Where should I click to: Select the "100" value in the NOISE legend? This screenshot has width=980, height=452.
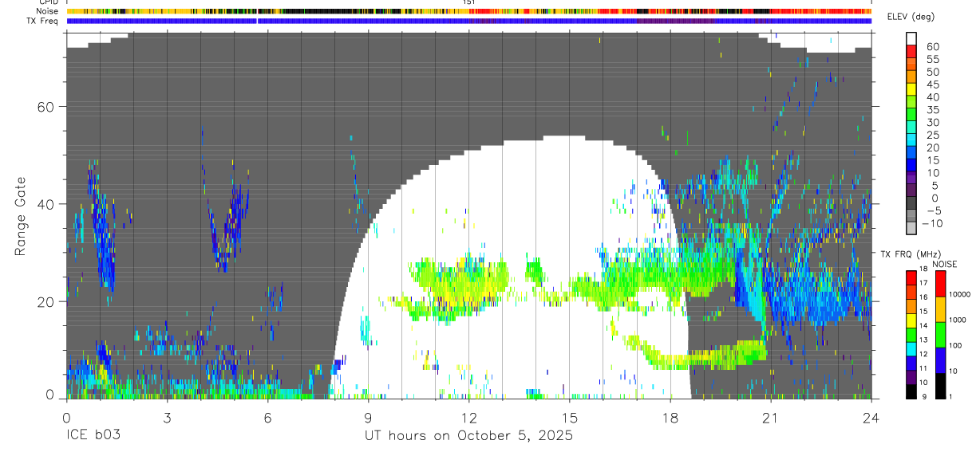[x=956, y=346]
